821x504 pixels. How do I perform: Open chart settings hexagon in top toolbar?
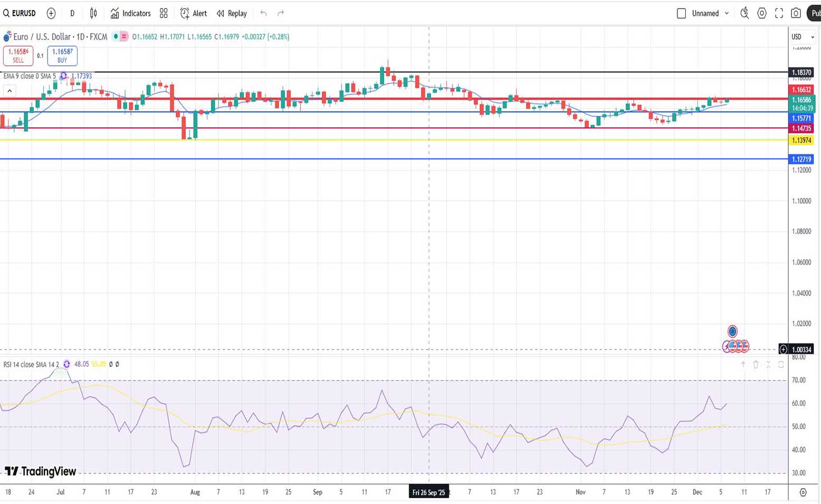(x=762, y=13)
